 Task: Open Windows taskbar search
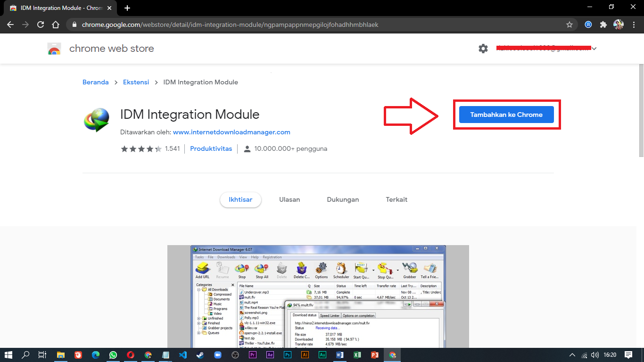coord(25,355)
